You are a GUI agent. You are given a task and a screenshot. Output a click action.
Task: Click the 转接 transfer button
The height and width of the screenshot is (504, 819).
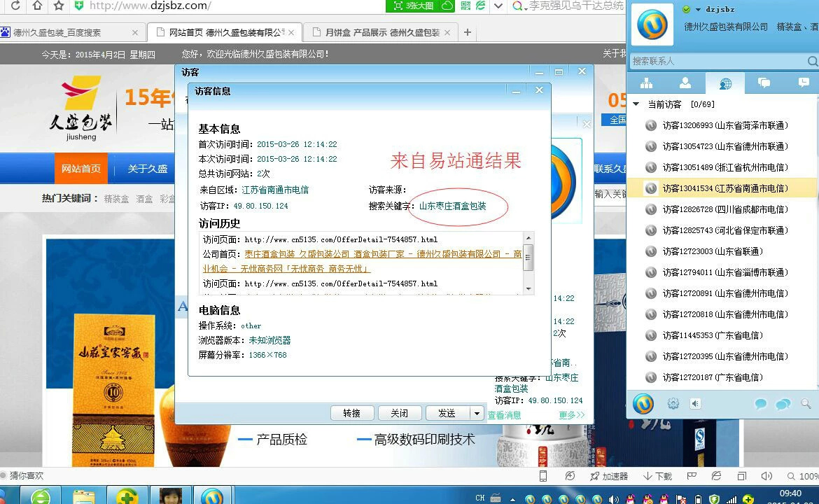point(351,413)
